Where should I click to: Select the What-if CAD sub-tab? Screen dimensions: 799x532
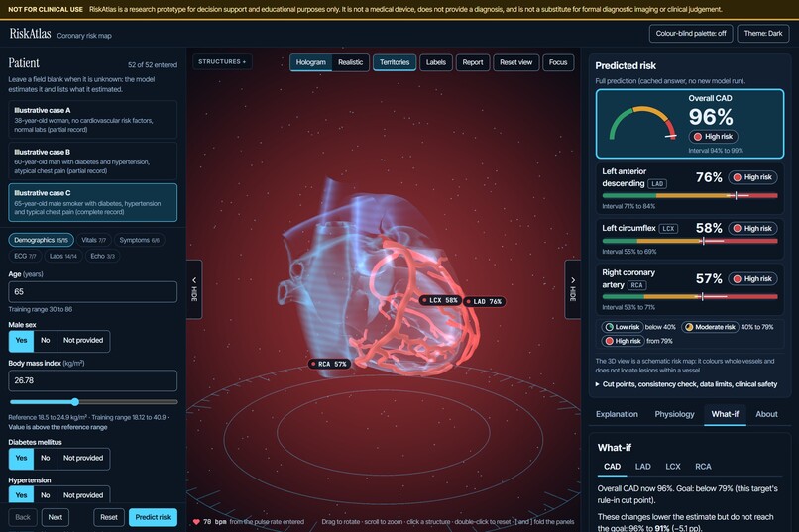coord(612,467)
